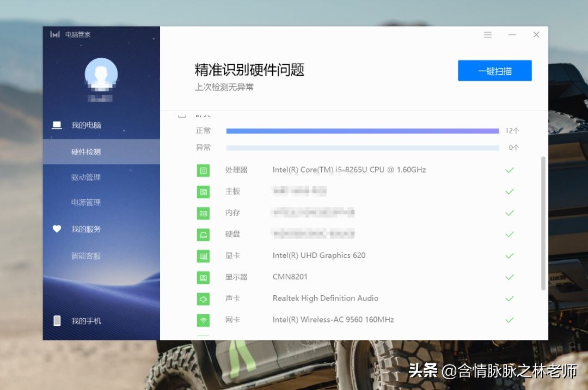Click the 硬盘 (hard disk) icon
Image resolution: width=588 pixels, height=390 pixels.
coord(203,234)
